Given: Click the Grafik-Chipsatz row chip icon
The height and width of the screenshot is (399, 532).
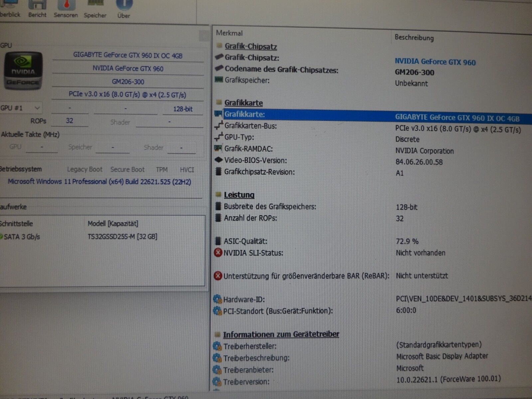Looking at the screenshot, I should click(x=219, y=57).
